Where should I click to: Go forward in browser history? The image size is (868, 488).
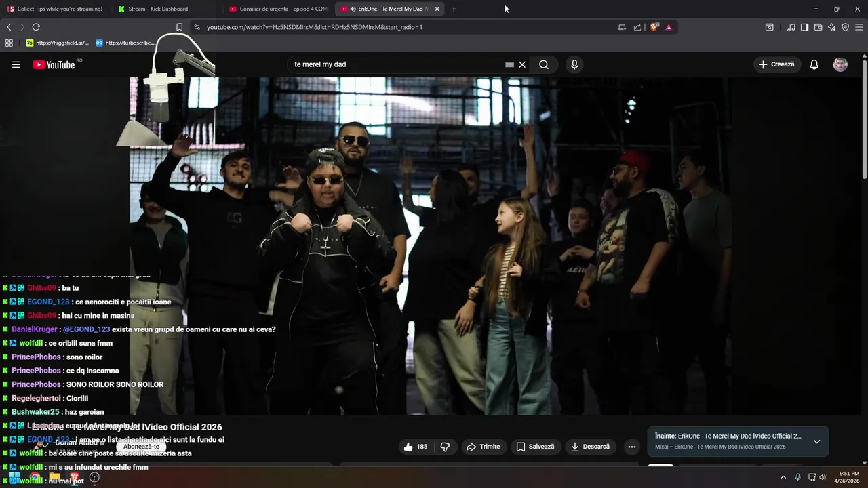[22, 27]
